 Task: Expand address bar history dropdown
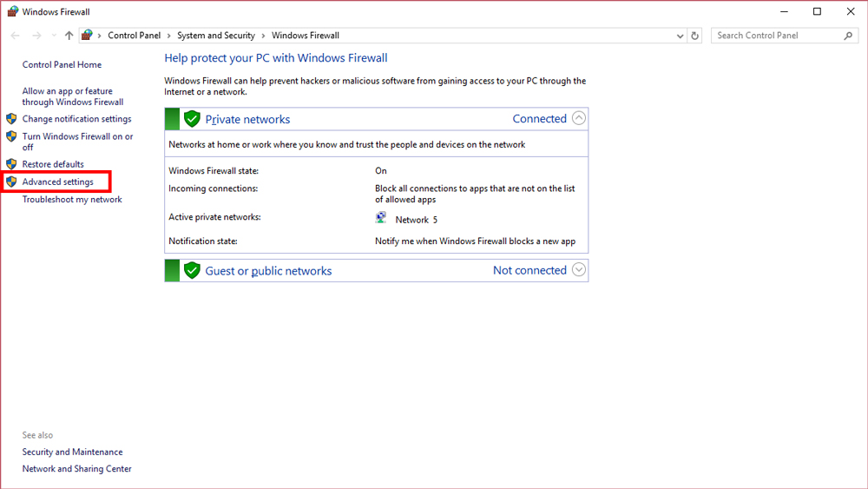680,36
